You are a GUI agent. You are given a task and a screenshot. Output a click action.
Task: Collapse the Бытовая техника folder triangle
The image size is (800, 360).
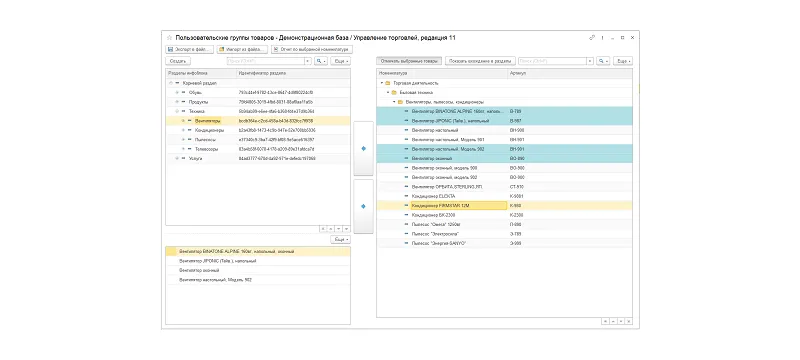pyautogui.click(x=388, y=92)
